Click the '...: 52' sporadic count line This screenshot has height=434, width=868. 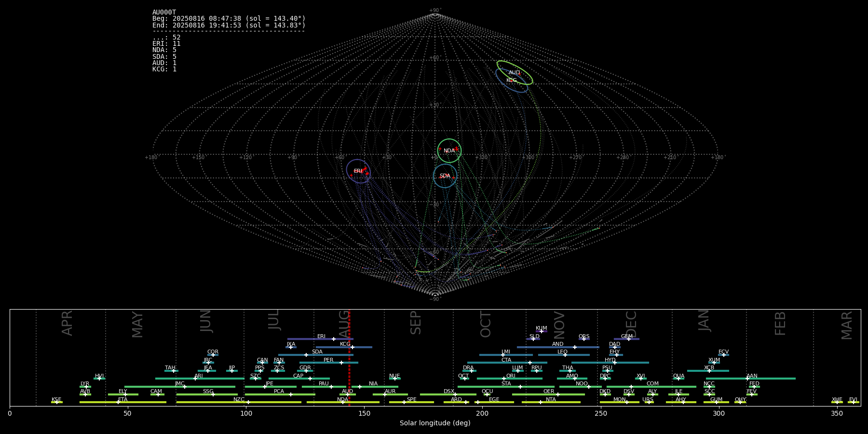(166, 38)
